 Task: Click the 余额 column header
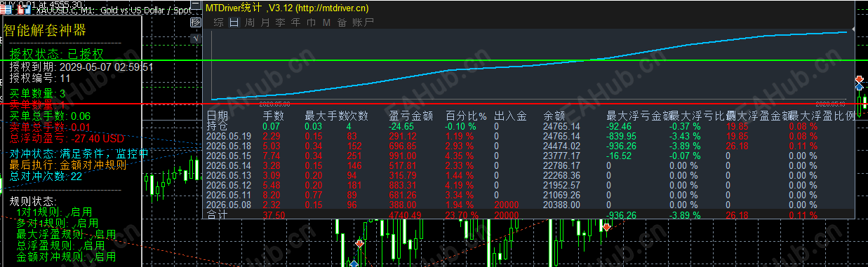pyautogui.click(x=554, y=116)
